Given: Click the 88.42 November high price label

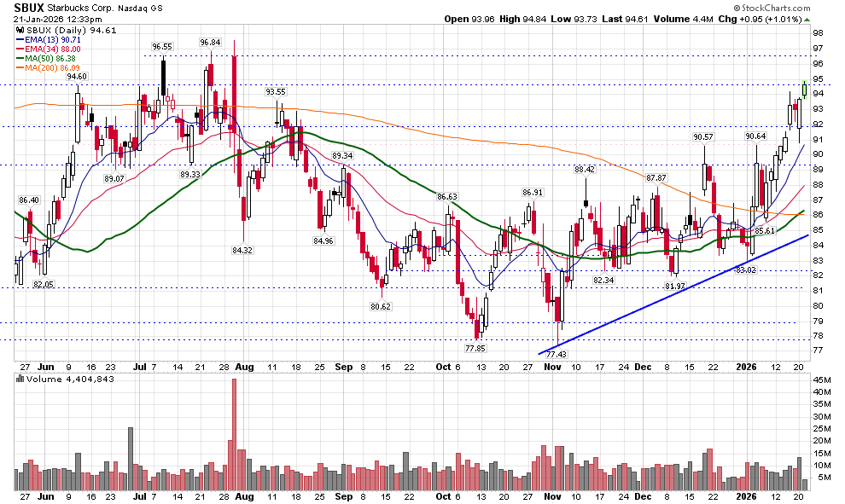Looking at the screenshot, I should coord(585,170).
